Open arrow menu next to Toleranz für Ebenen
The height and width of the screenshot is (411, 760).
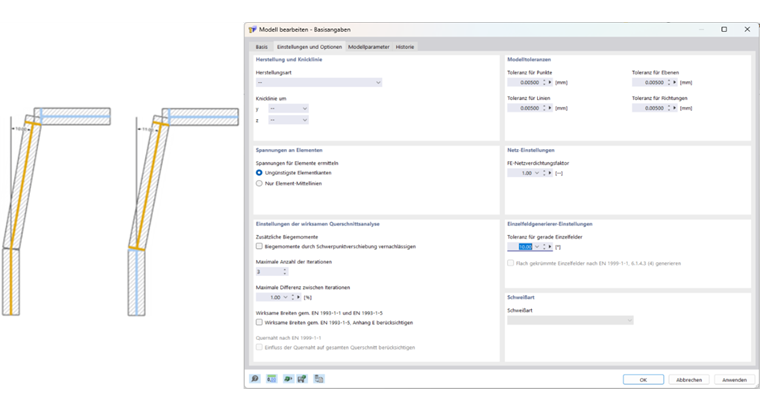(675, 82)
